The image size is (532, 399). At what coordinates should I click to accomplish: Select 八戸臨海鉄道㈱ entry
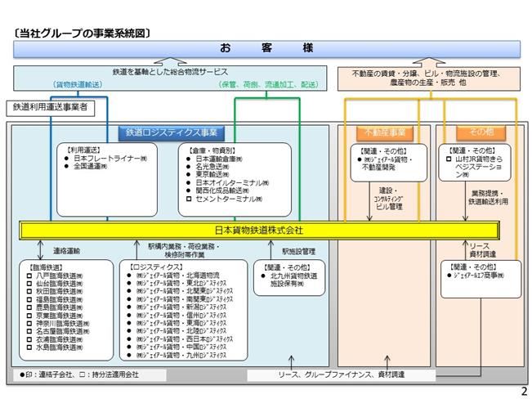coord(55,276)
